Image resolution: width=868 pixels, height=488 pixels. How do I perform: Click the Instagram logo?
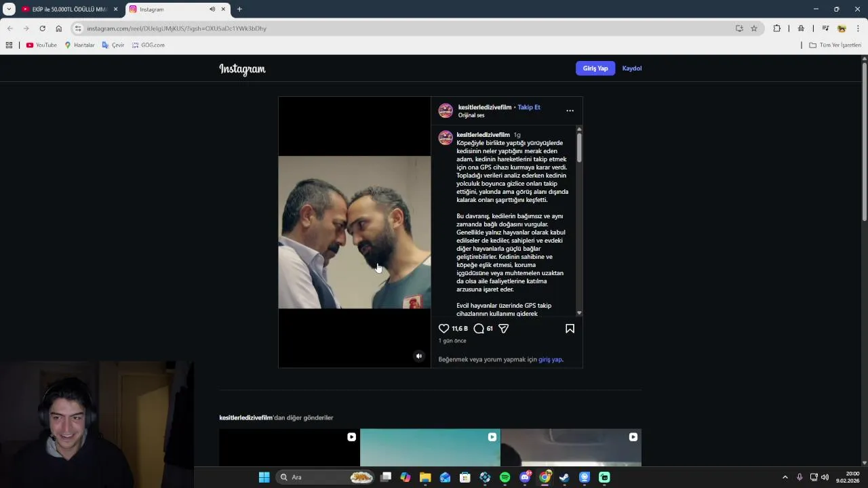coord(242,69)
